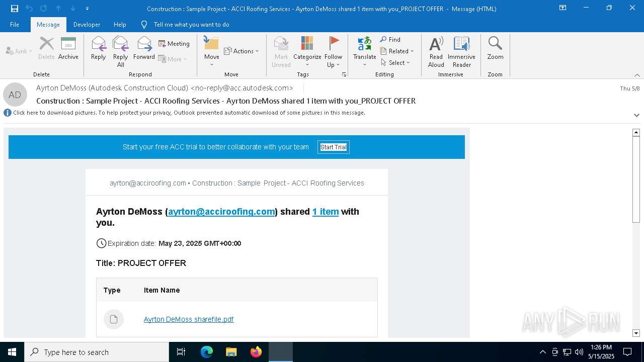Click the subject line text PROJECT OFFER

tap(388, 101)
